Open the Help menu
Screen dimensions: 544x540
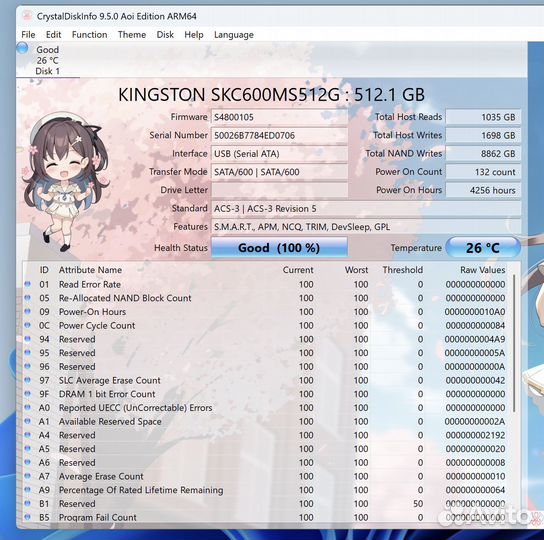click(x=194, y=35)
